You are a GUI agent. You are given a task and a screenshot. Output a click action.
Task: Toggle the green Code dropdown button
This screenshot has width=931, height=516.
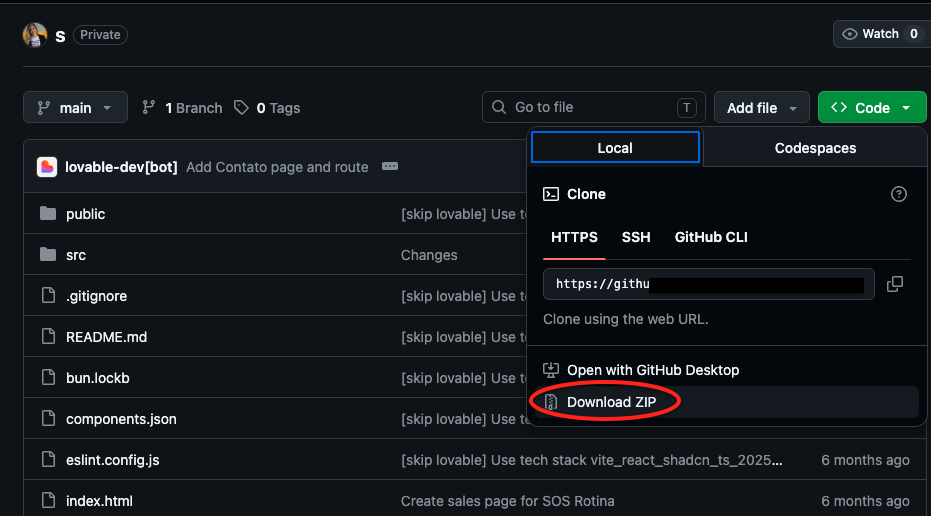pyautogui.click(x=871, y=108)
